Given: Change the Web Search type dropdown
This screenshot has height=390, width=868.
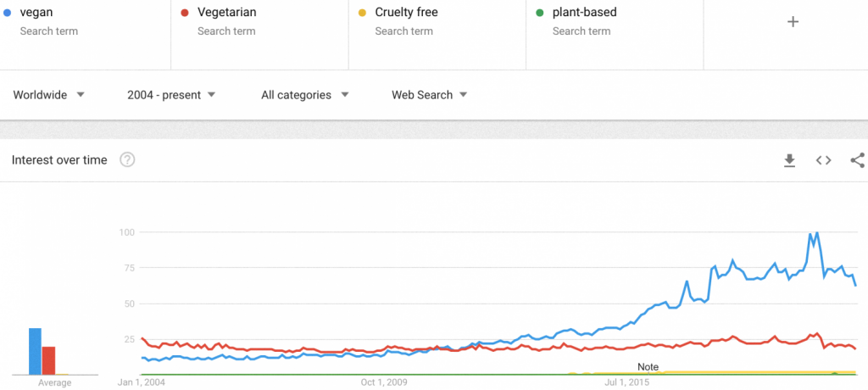Looking at the screenshot, I should (429, 95).
